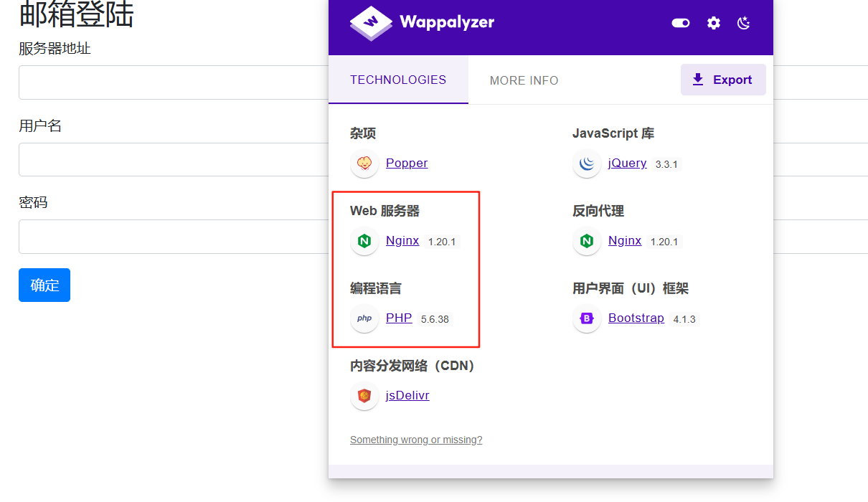Click the 确定 submit button
The height and width of the screenshot is (502, 868).
point(44,285)
